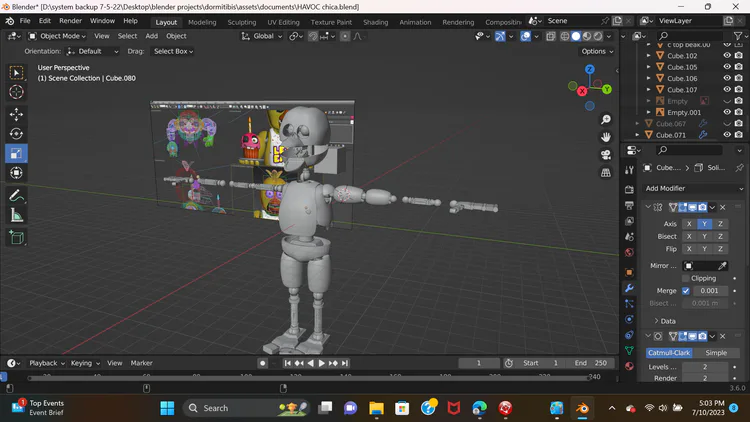Expand the Data section of Mirror modifier
This screenshot has height=422, width=750.
(x=665, y=321)
